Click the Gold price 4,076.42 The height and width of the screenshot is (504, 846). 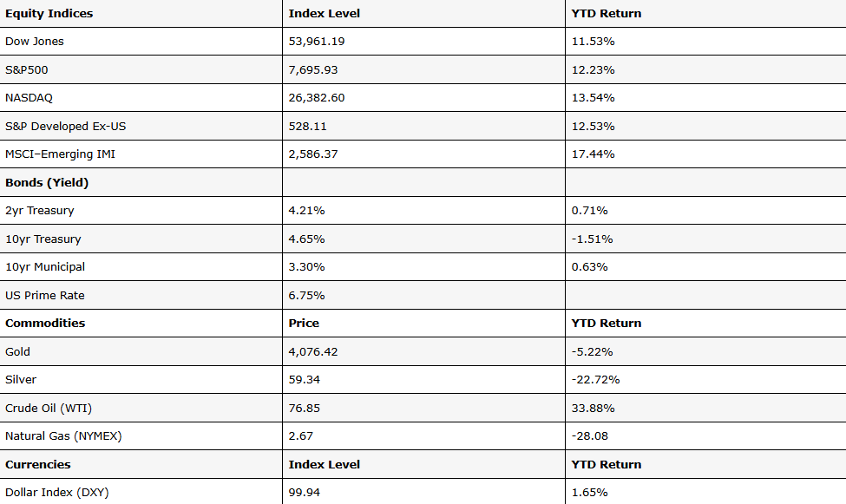coord(313,352)
